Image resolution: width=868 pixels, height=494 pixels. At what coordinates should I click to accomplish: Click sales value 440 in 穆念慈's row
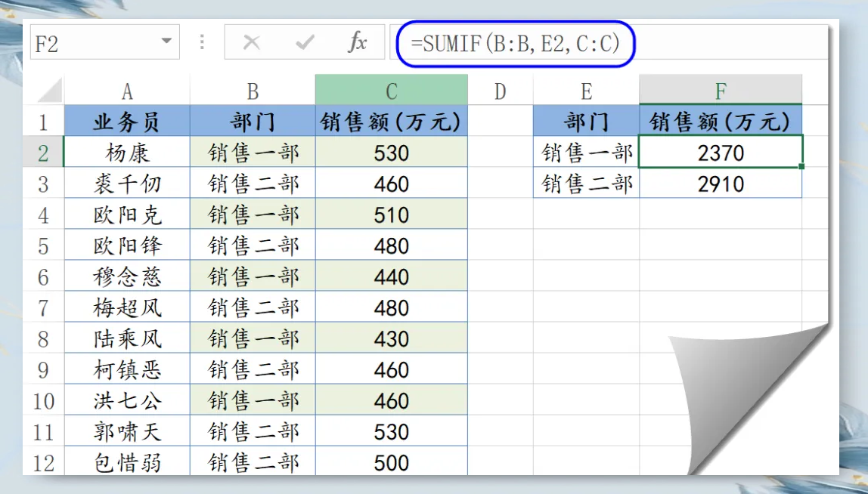coord(392,276)
